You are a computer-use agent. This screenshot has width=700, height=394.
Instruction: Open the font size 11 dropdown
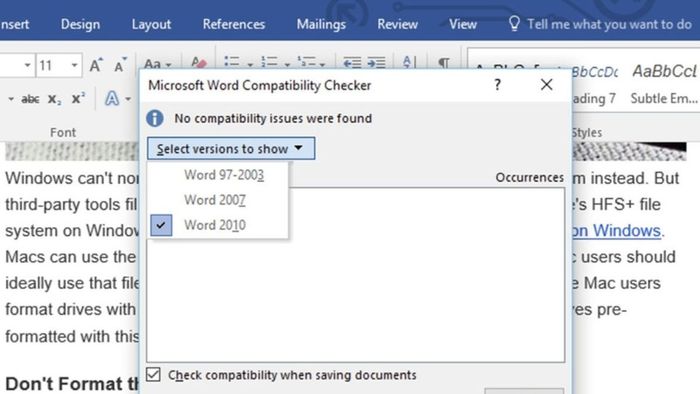point(74,66)
